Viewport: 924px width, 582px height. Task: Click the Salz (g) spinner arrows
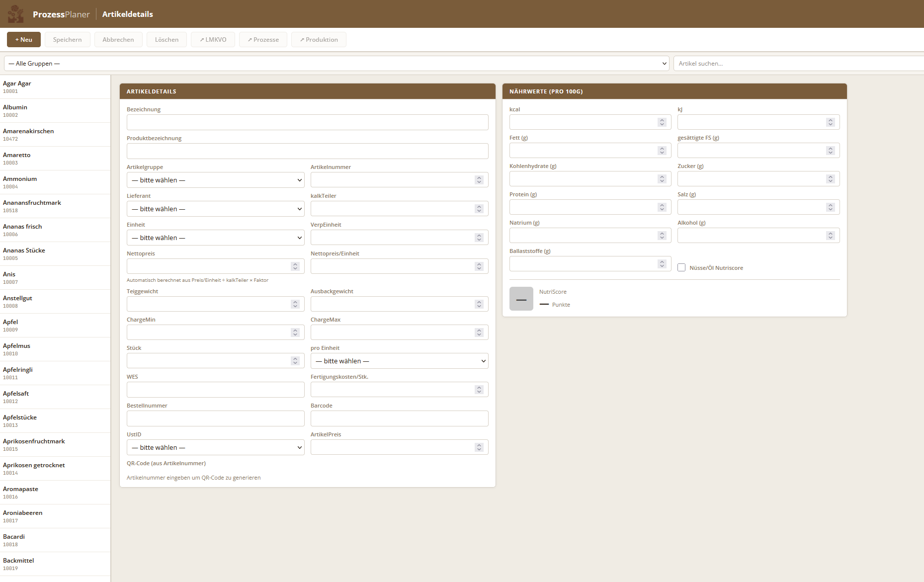(830, 207)
